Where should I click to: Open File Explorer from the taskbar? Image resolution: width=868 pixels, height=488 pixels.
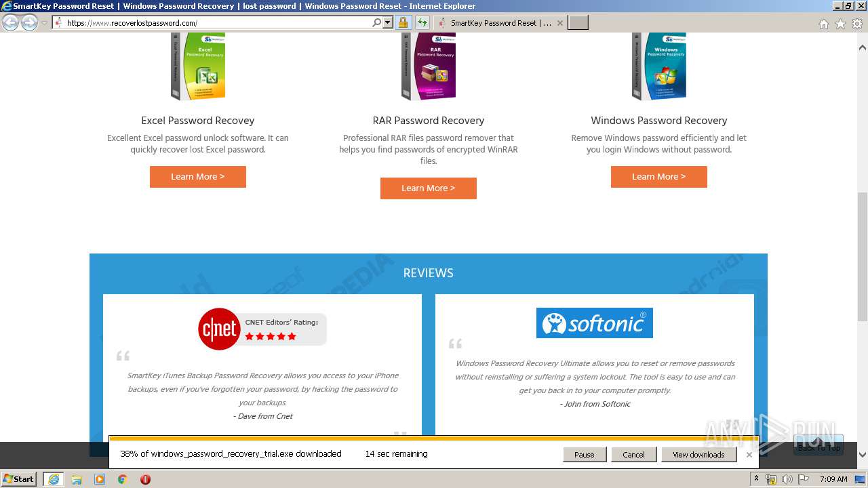[x=77, y=479]
